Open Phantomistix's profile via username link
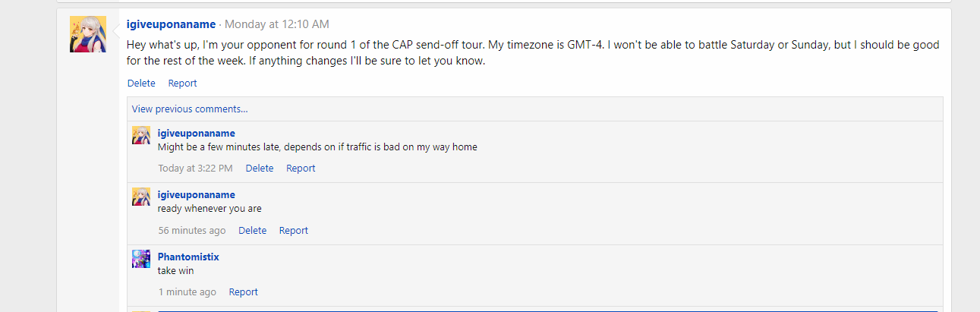The width and height of the screenshot is (980, 312). pos(188,257)
